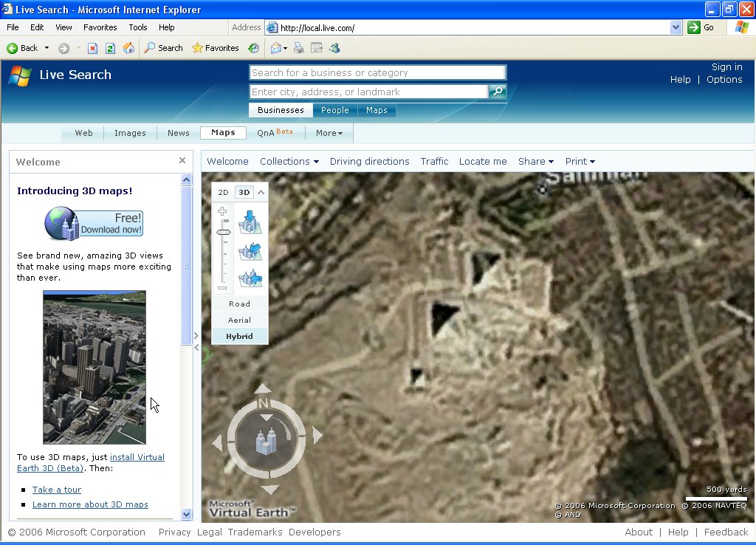Pan map east with compass right arrow
The height and width of the screenshot is (545, 756).
pos(317,436)
